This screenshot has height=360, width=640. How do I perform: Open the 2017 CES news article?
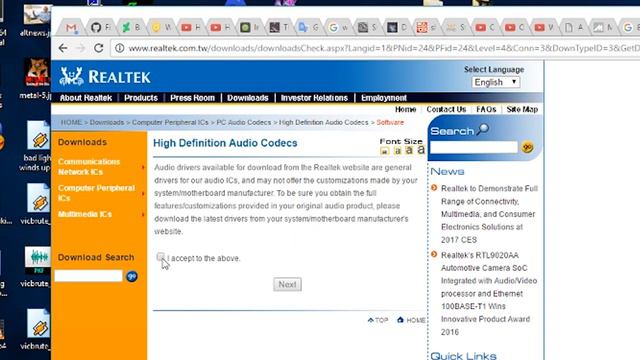click(489, 214)
